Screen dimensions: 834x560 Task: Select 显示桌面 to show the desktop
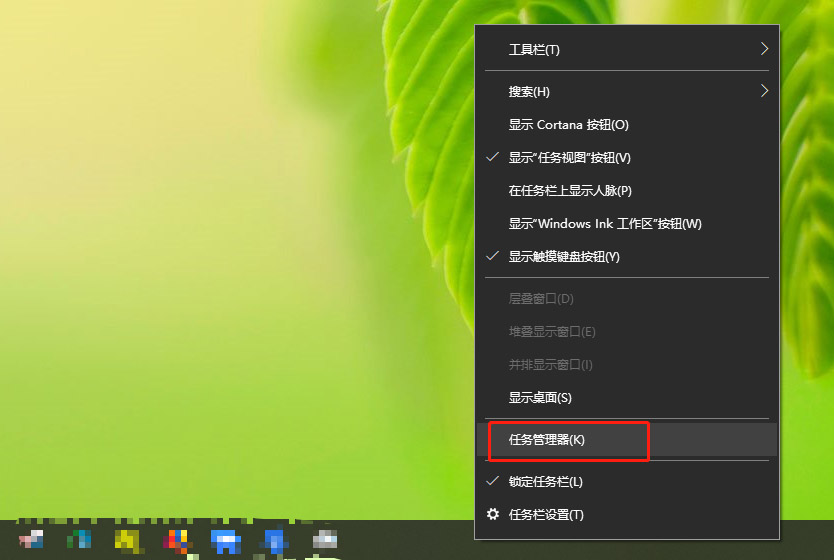(540, 398)
